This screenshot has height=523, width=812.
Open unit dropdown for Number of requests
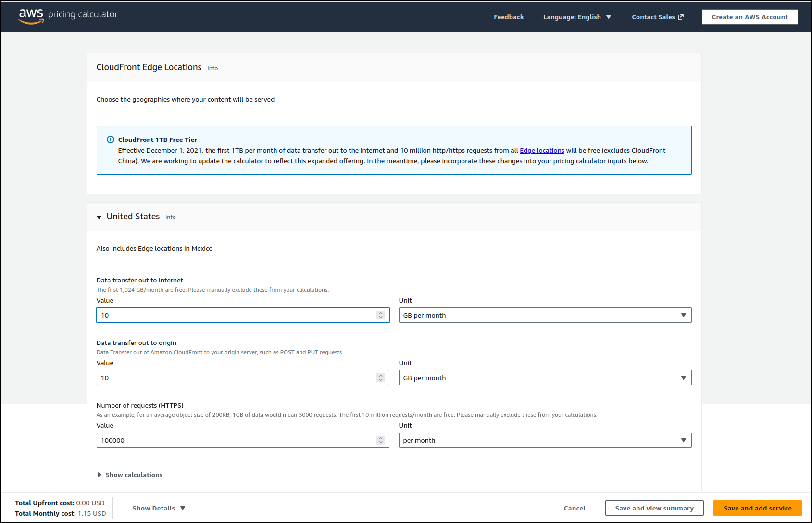[545, 440]
